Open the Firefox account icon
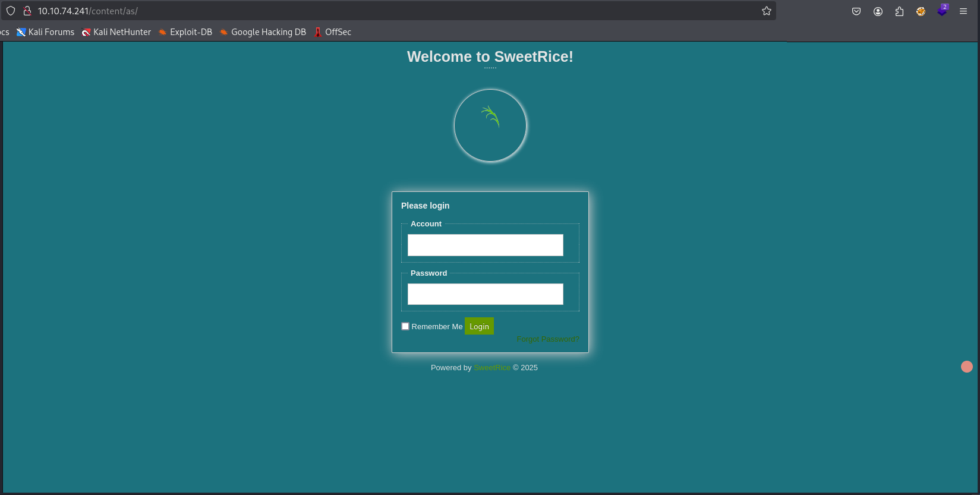 (878, 11)
